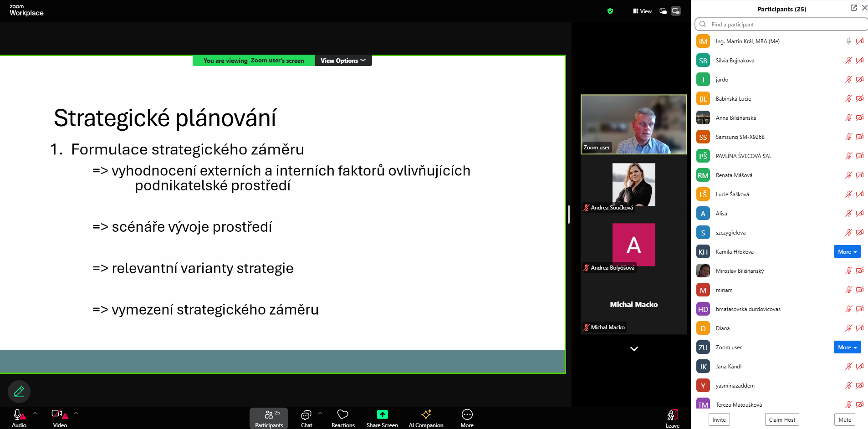This screenshot has height=429, width=868.
Task: Show more video tiles with down chevron
Action: 634,349
